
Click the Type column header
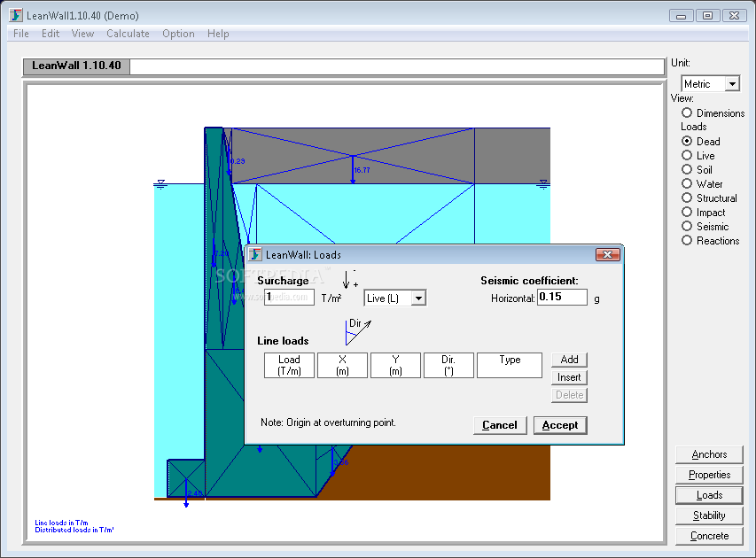click(510, 365)
